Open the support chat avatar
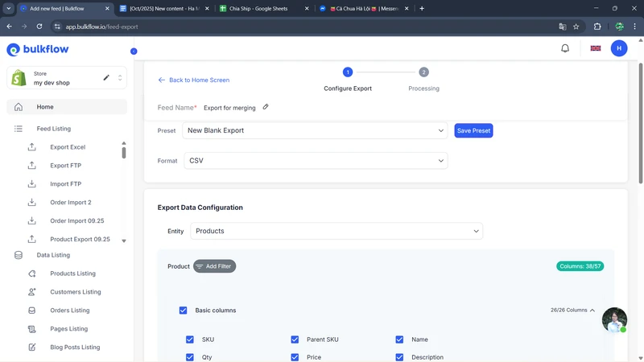Viewport: 644px width, 362px height. [614, 319]
